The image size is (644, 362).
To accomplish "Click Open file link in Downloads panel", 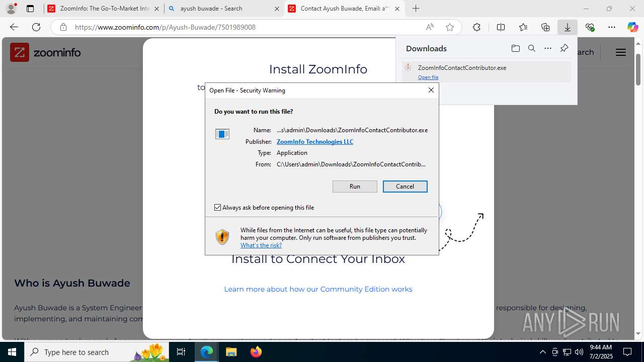I will [428, 77].
